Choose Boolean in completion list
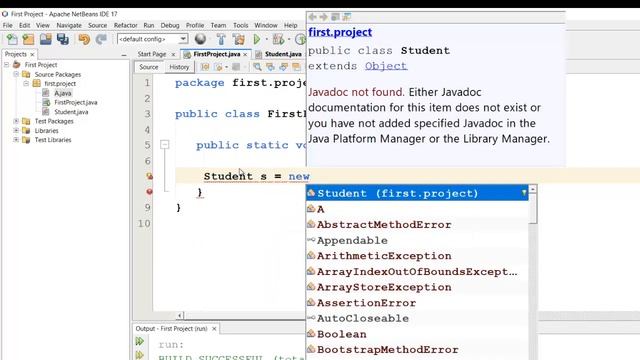 point(417,334)
